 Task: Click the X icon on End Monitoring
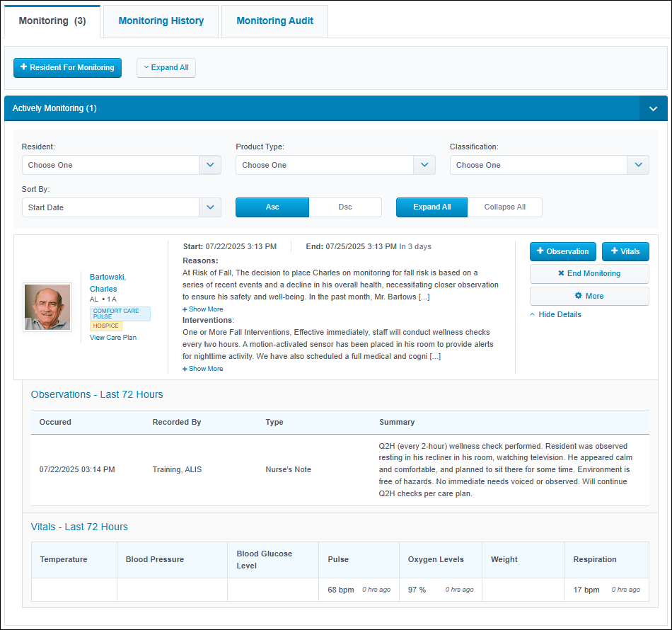tap(561, 273)
